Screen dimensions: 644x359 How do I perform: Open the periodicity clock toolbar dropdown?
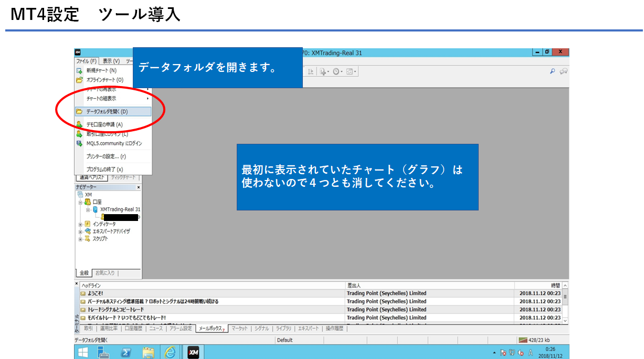337,71
